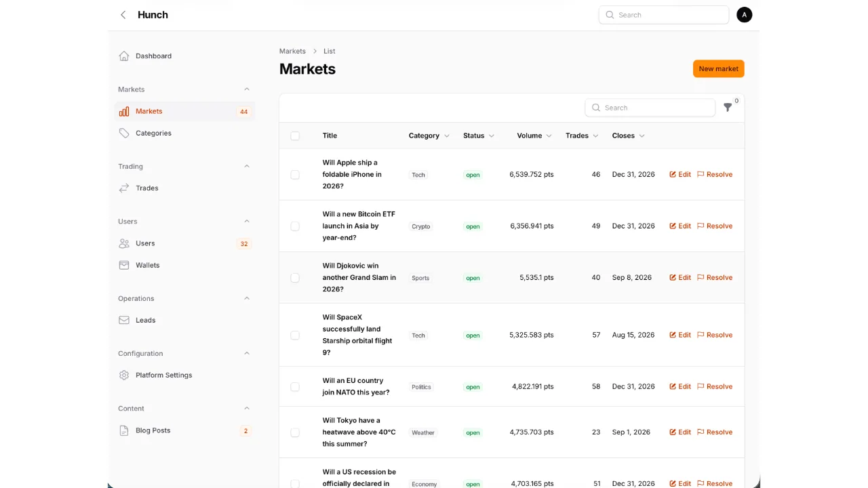Viewport: 868px width, 488px height.
Task: Click the open status of SpaceX row
Action: point(473,336)
